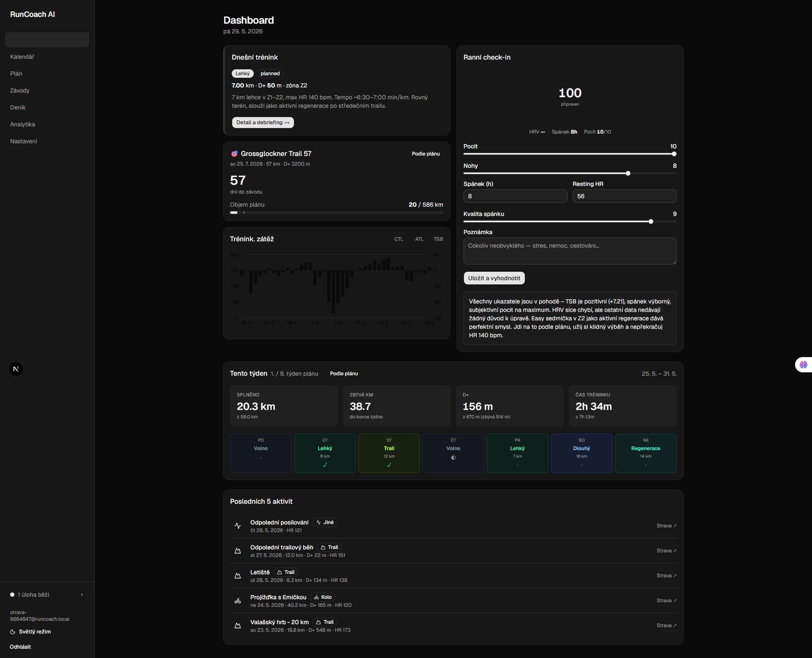The height and width of the screenshot is (658, 812).
Task: Click 'Uložit a vyhodnotit' button
Action: tap(494, 278)
